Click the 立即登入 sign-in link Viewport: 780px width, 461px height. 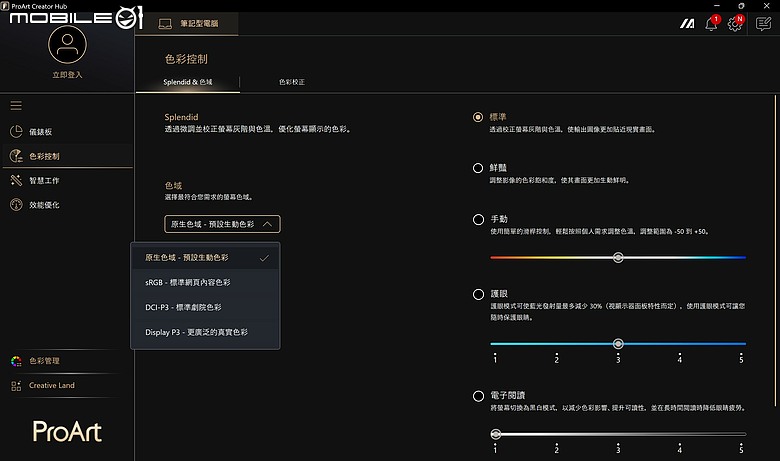[67, 75]
